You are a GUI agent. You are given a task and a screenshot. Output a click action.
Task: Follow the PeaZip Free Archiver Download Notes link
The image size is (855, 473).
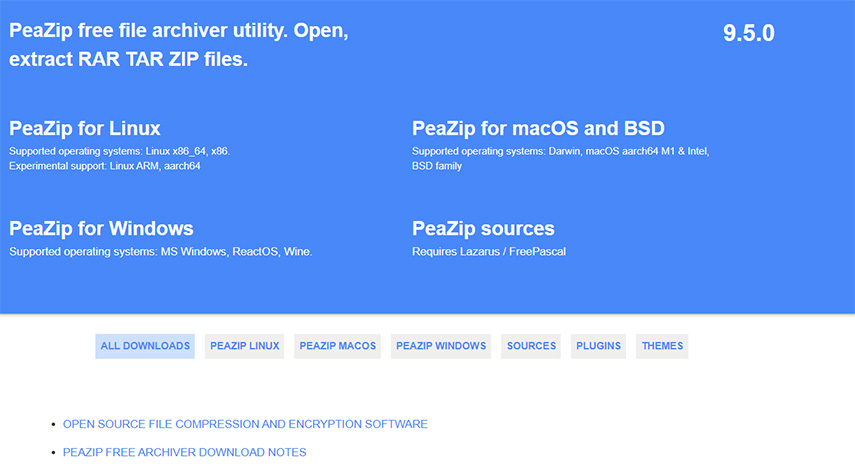coord(184,452)
